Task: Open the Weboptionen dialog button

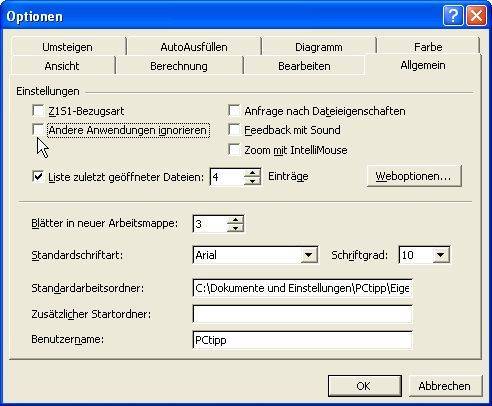Action: [x=414, y=176]
